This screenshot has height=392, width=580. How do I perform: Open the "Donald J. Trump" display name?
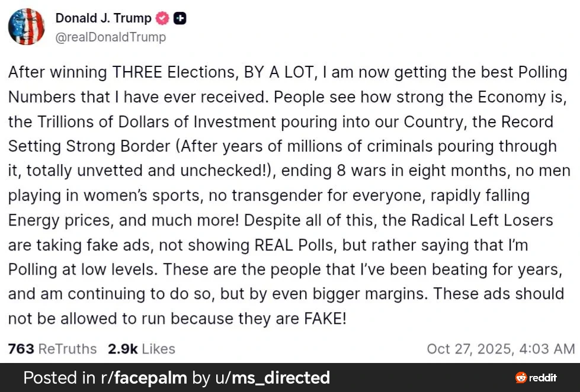(103, 18)
